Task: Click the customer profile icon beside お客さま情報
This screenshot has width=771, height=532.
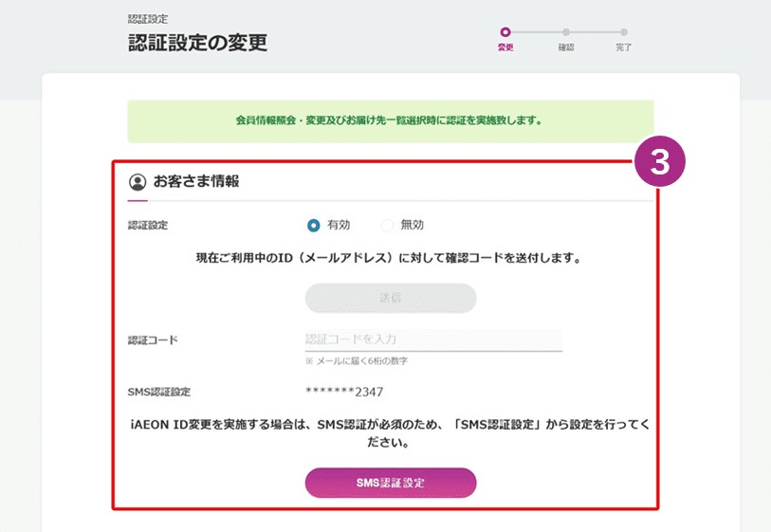Action: click(138, 182)
